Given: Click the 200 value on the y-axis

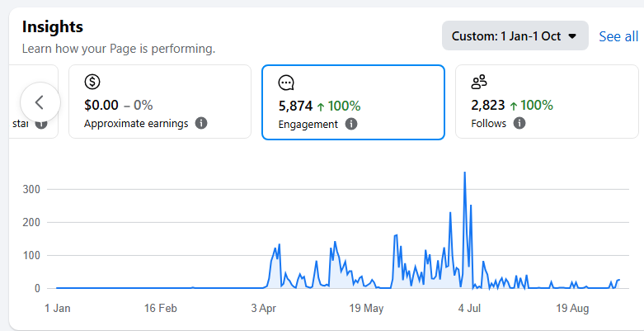Looking at the screenshot, I should [x=31, y=222].
